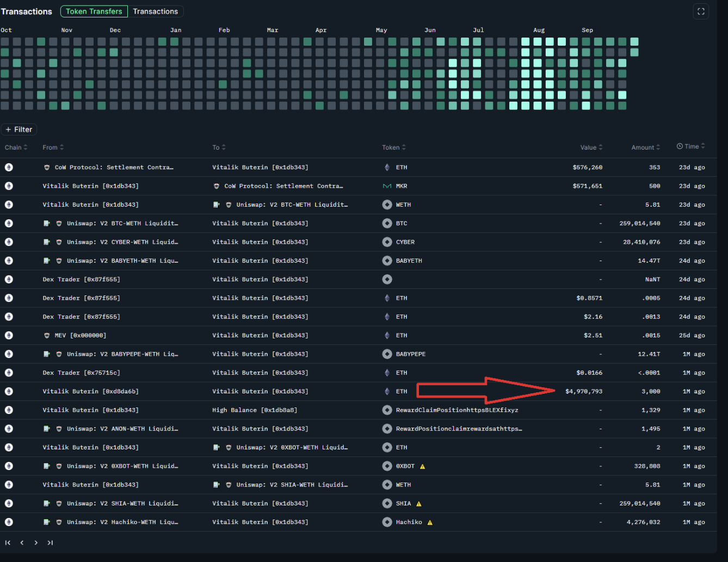Click the amount 328,808
This screenshot has width=728, height=562.
[647, 466]
